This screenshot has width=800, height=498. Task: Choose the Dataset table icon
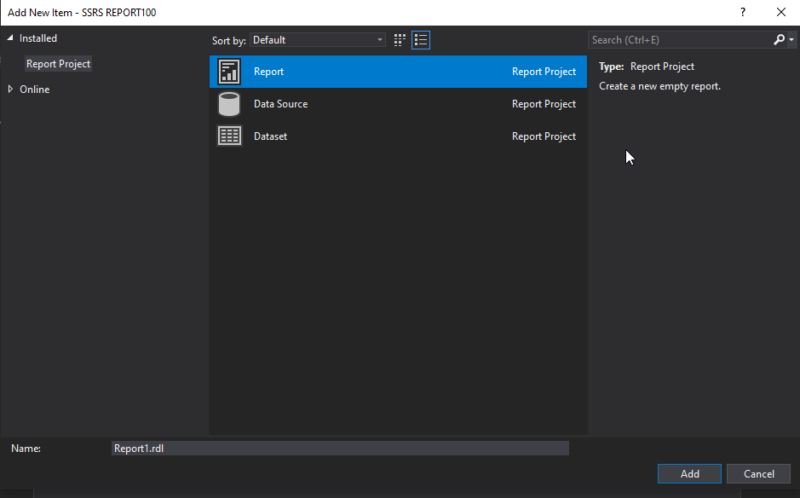(x=229, y=136)
